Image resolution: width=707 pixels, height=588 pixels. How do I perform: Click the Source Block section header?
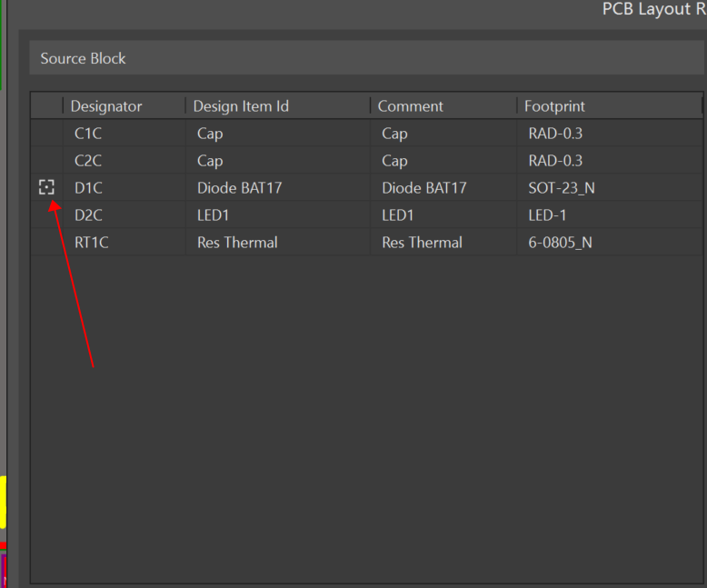(x=84, y=58)
